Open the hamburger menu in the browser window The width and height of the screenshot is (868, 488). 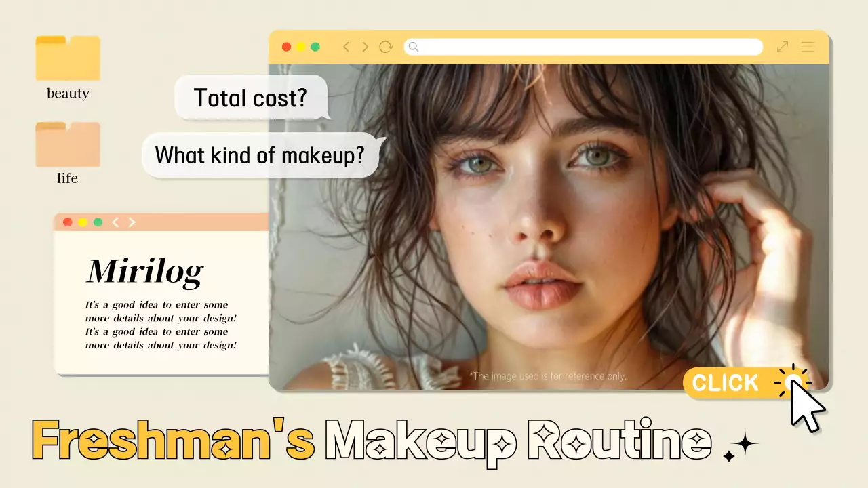pyautogui.click(x=808, y=47)
